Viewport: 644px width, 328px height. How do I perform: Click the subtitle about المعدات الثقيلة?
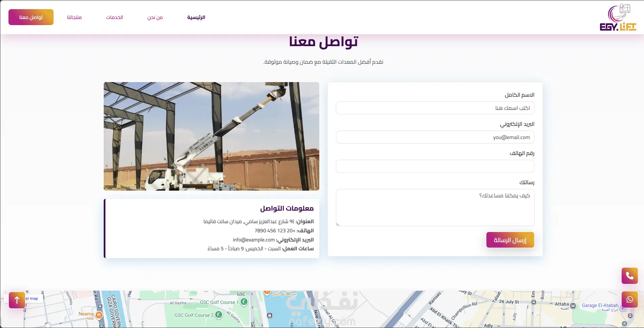pos(323,62)
